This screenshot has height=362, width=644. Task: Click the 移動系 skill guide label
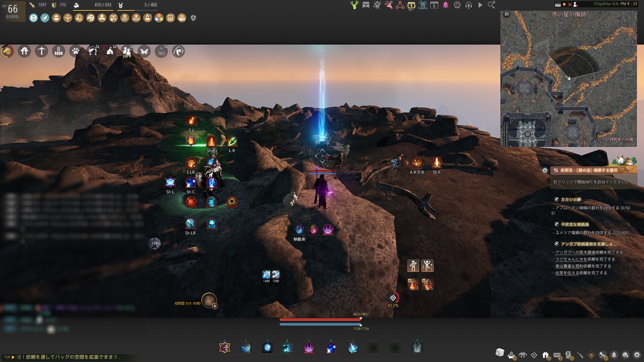[299, 240]
